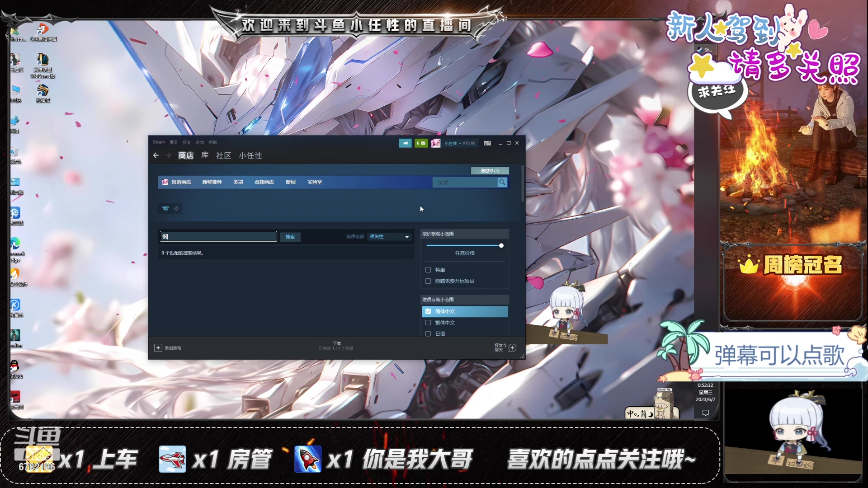Open the 查看 menu
This screenshot has width=868, height=488.
point(174,142)
